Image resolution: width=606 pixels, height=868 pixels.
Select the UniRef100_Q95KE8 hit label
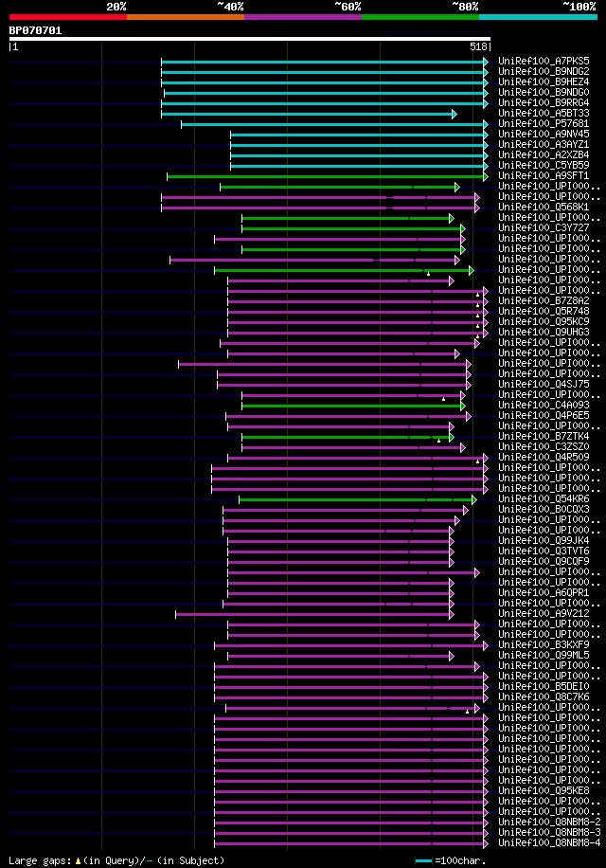[544, 791]
